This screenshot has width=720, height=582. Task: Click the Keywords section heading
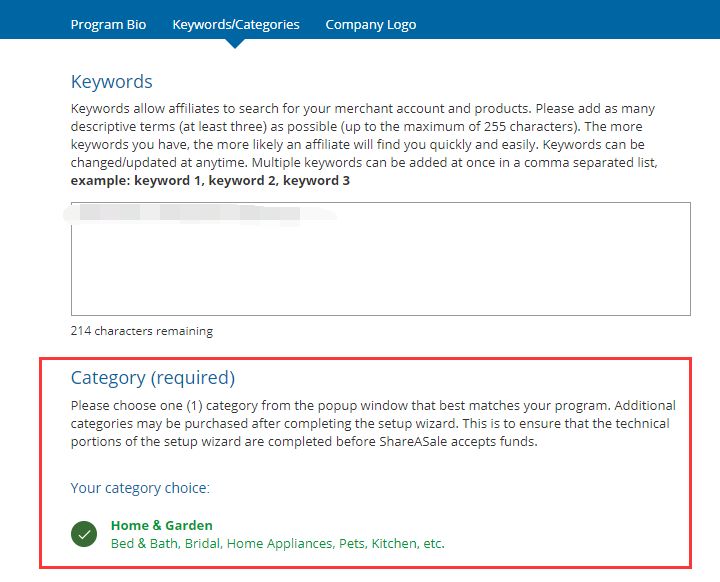(x=111, y=82)
